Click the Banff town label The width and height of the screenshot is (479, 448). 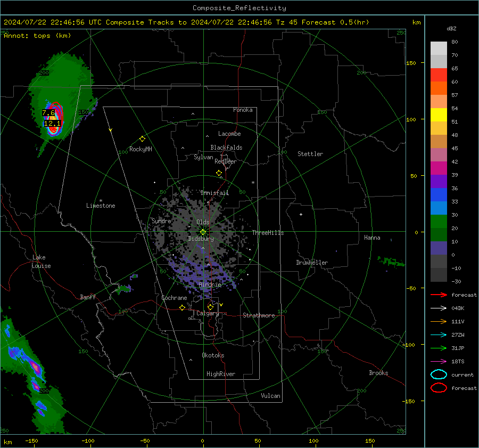pyautogui.click(x=88, y=297)
